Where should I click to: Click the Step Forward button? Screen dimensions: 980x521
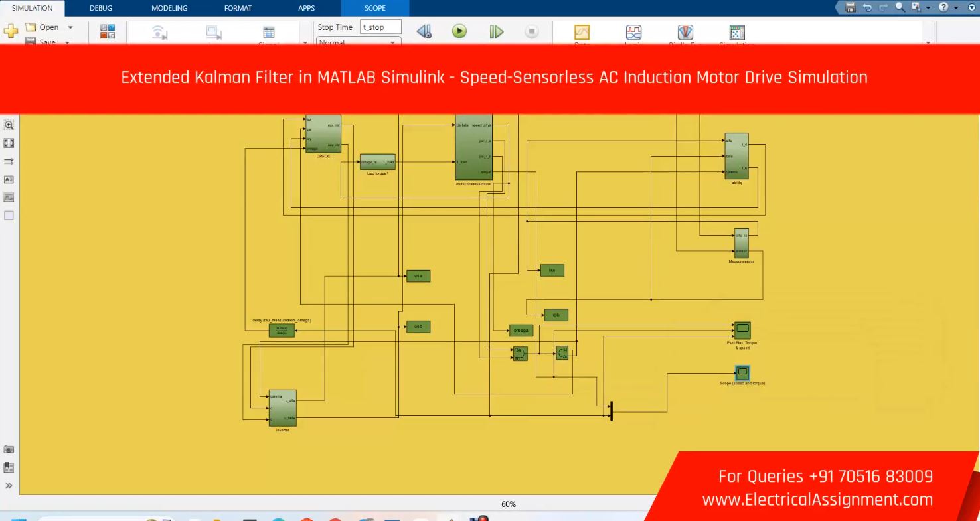[496, 31]
